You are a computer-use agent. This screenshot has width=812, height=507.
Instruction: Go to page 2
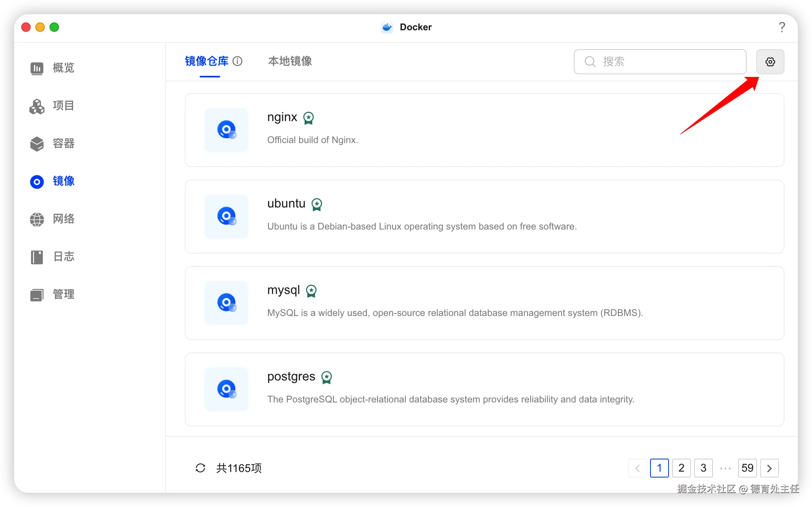pyautogui.click(x=681, y=468)
